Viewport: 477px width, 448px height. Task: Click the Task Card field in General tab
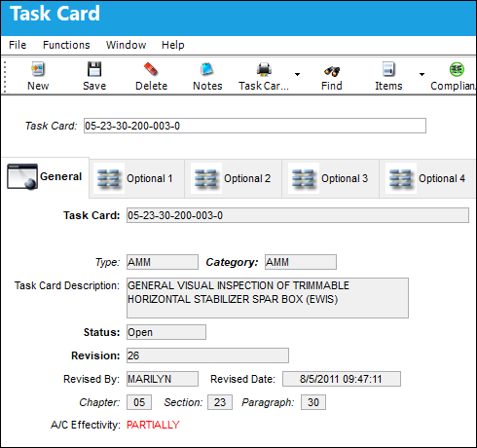click(x=298, y=215)
